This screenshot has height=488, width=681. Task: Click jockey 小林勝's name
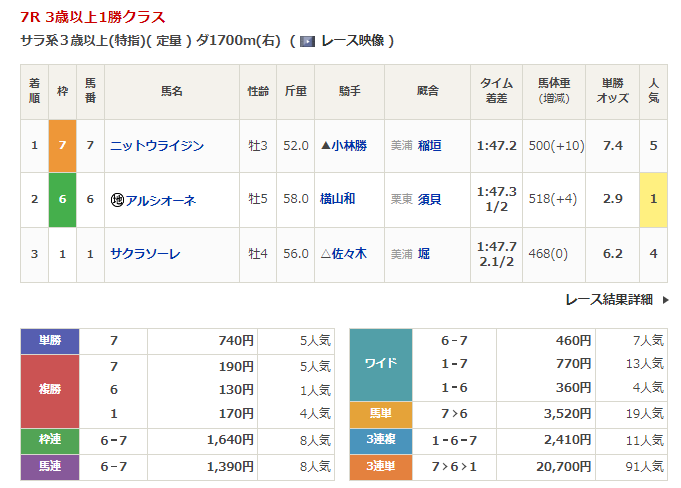350,146
